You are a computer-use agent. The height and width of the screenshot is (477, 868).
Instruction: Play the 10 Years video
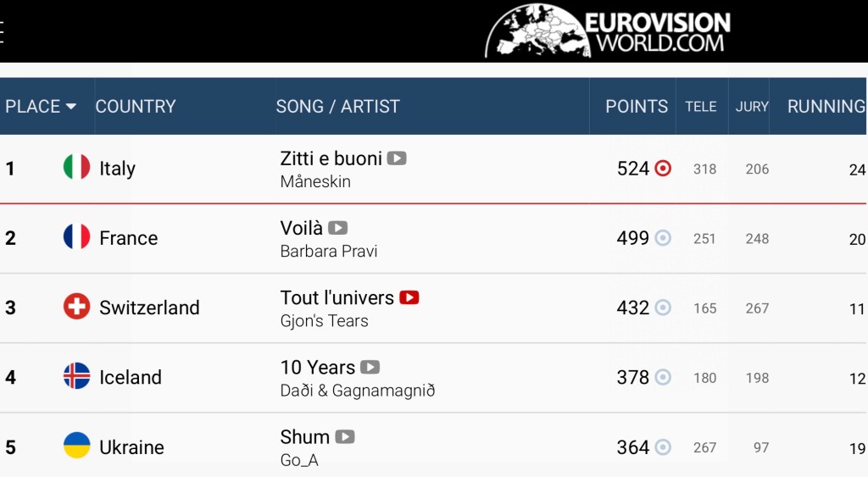point(370,367)
